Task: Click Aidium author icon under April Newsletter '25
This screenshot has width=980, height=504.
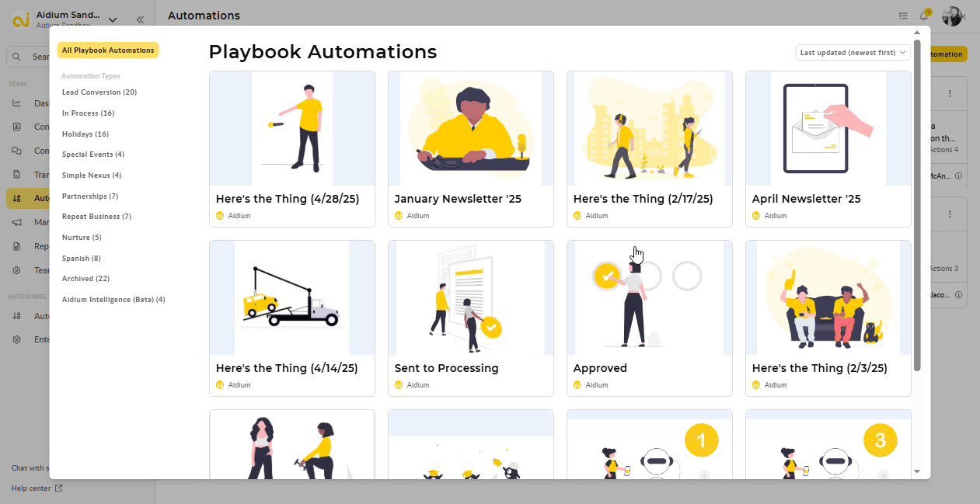Action: 756,216
